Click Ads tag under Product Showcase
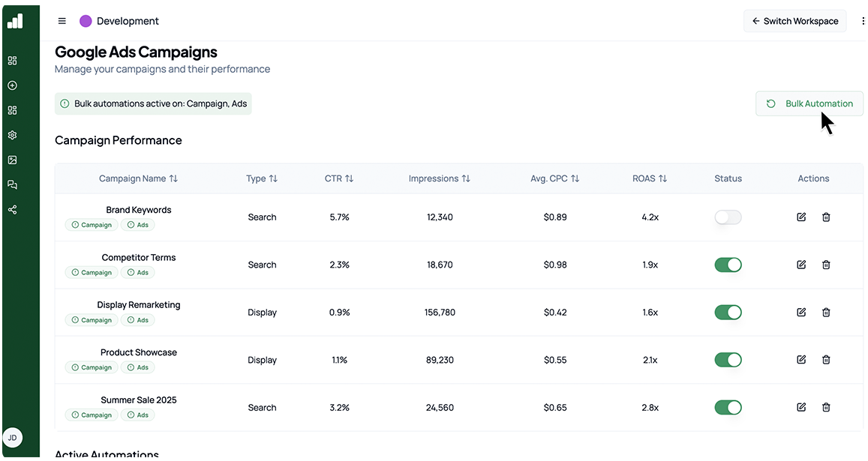The height and width of the screenshot is (461, 868). [x=137, y=367]
